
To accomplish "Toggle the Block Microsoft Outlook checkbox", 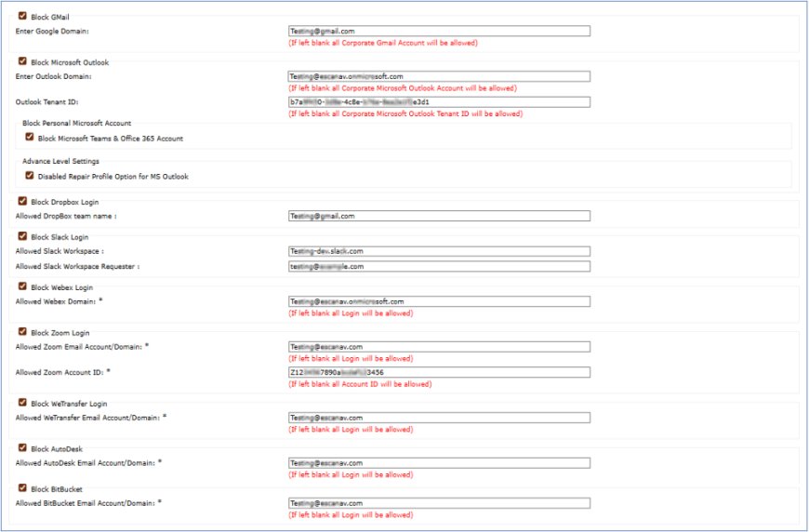I will (x=22, y=60).
